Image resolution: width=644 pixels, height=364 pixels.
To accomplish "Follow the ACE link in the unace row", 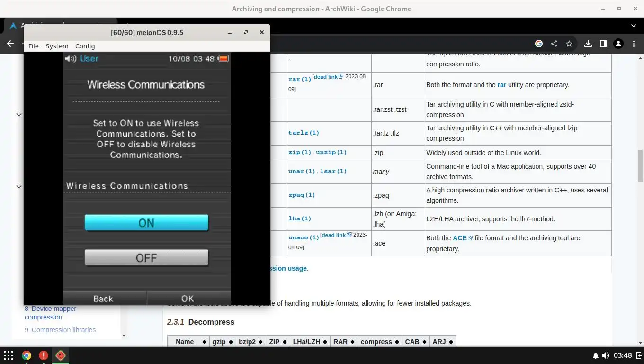I will coord(459,238).
